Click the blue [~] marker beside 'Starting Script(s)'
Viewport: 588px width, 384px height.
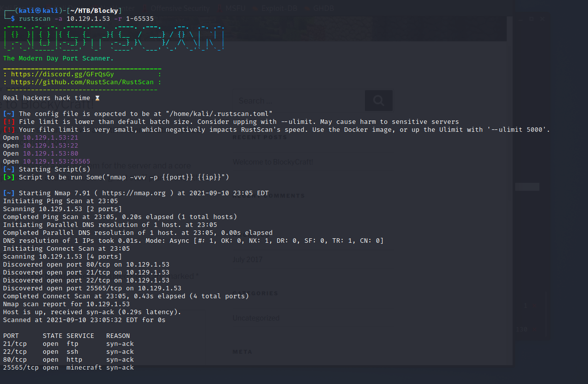coord(9,169)
